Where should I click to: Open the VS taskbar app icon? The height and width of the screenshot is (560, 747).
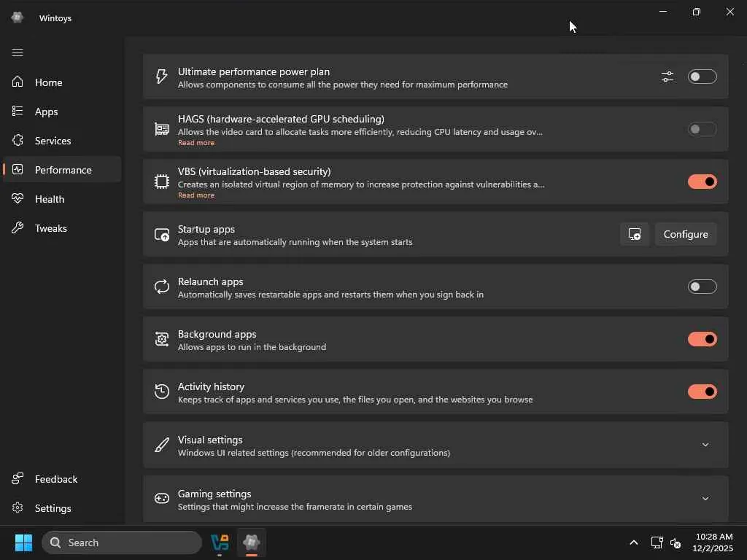(x=220, y=542)
